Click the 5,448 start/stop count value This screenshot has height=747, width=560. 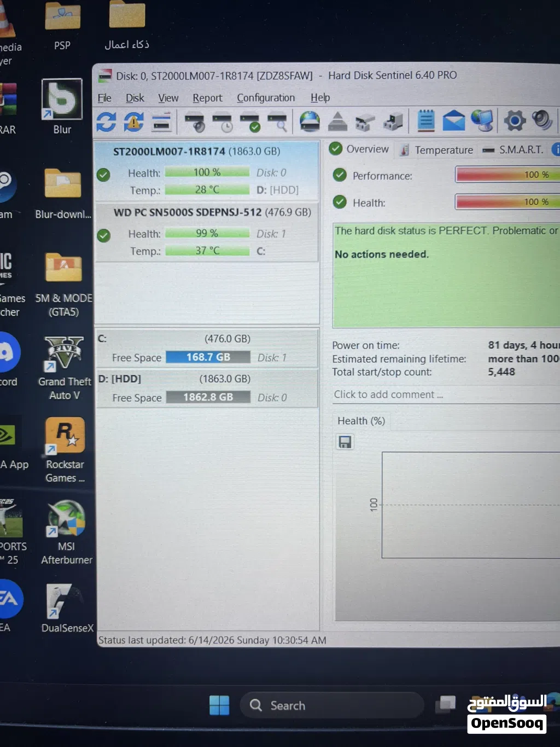[x=501, y=372]
